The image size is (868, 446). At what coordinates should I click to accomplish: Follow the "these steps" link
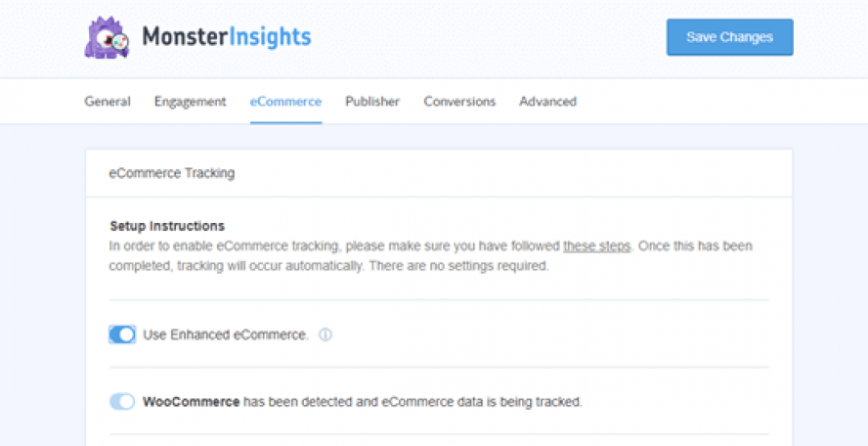pyautogui.click(x=596, y=246)
